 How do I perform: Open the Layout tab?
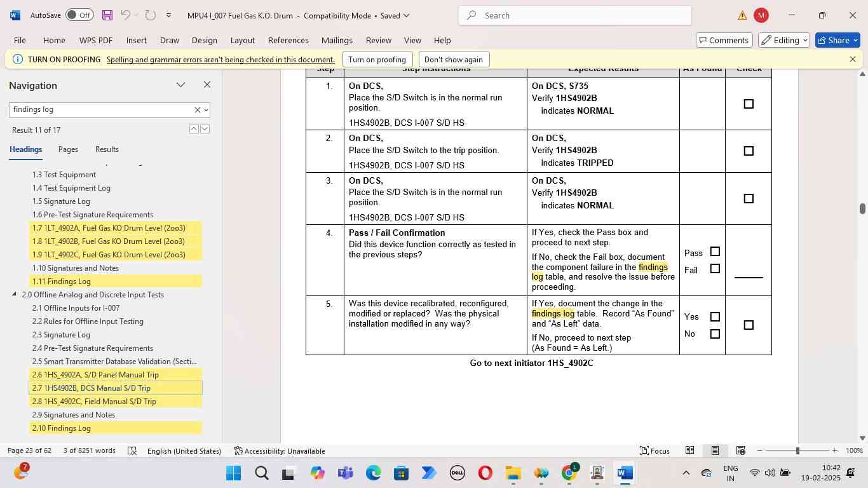point(242,40)
